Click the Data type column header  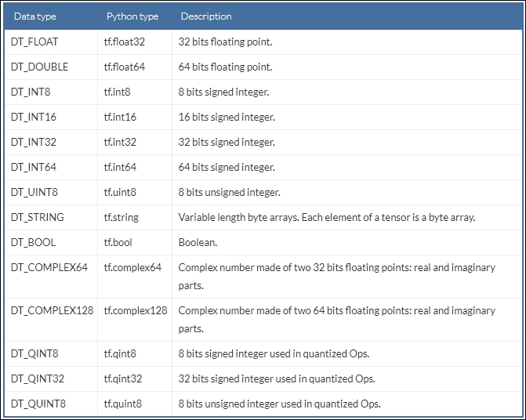[x=35, y=16]
